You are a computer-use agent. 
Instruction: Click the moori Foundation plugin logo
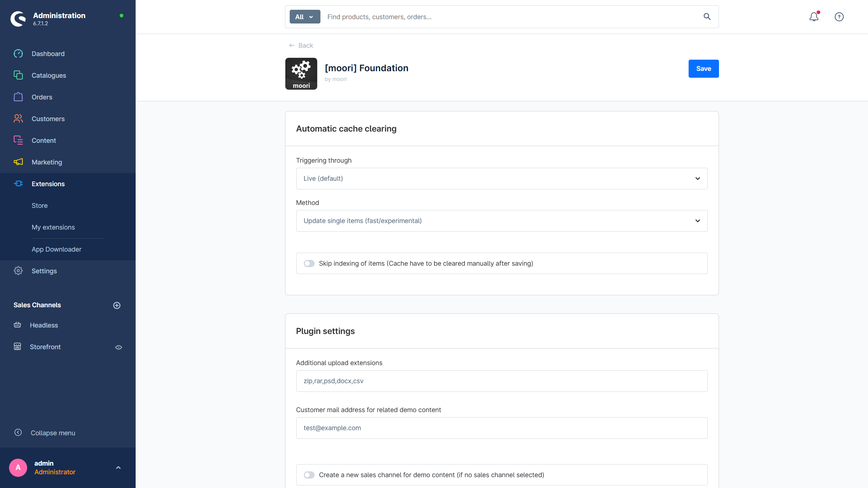pyautogui.click(x=301, y=74)
